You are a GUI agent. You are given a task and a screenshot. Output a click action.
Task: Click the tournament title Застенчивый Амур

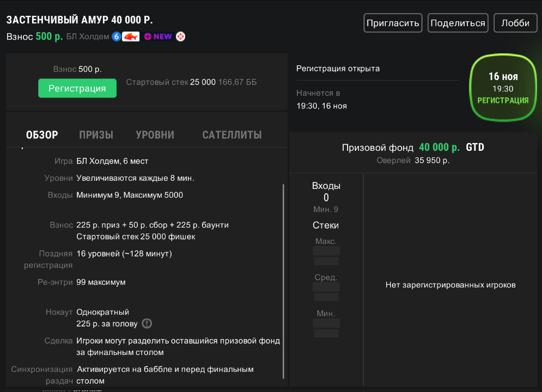[x=80, y=20]
